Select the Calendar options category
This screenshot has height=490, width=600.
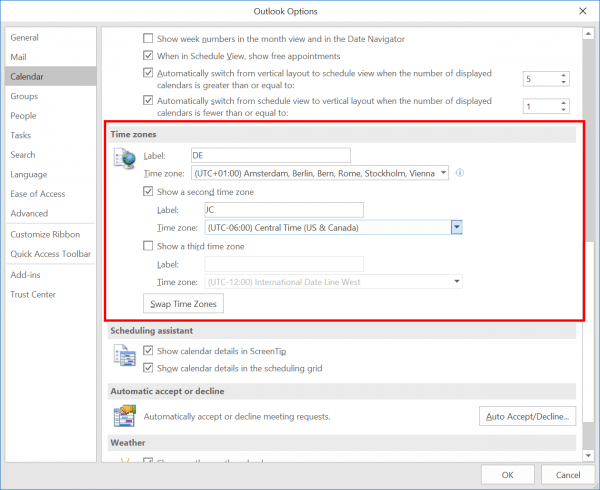[x=51, y=76]
